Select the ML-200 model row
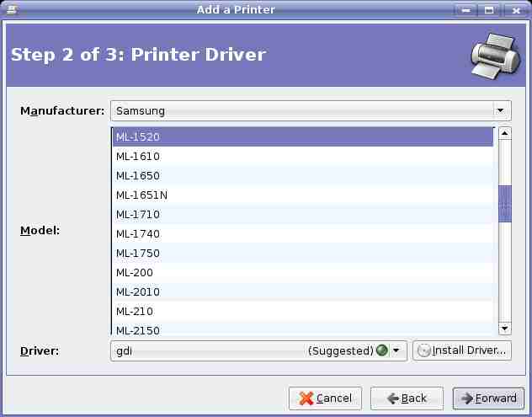 tap(303, 272)
